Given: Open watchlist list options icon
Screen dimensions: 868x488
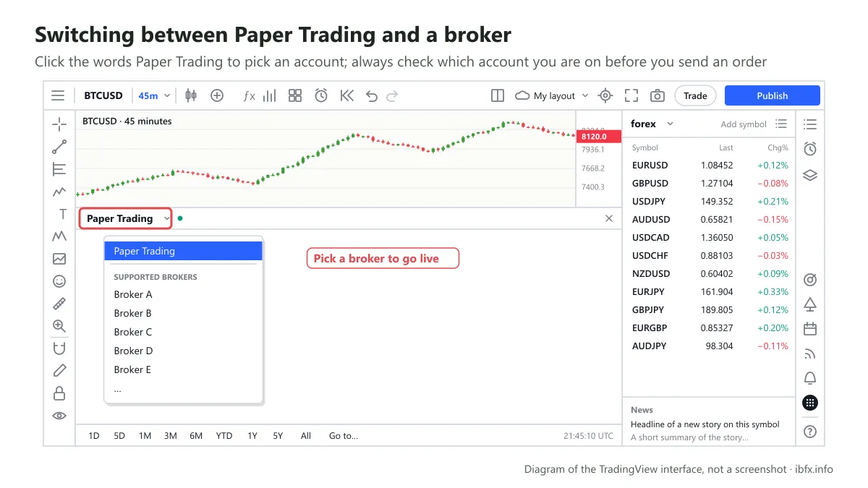Looking at the screenshot, I should pos(780,124).
